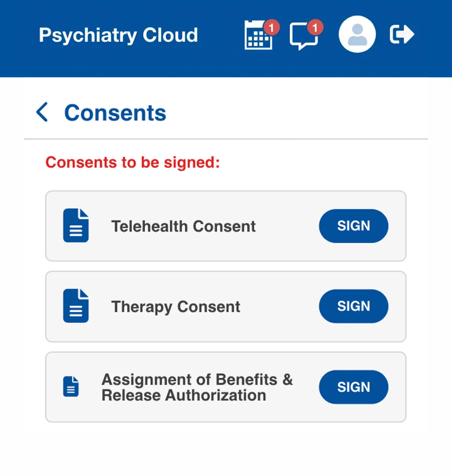The height and width of the screenshot is (476, 452).
Task: Click the message notification badge
Action: [316, 27]
